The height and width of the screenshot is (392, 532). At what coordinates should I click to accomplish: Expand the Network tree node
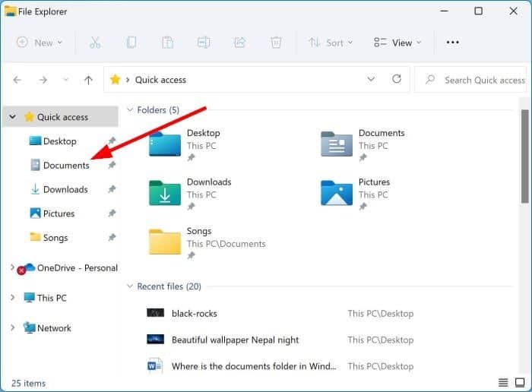point(13,327)
